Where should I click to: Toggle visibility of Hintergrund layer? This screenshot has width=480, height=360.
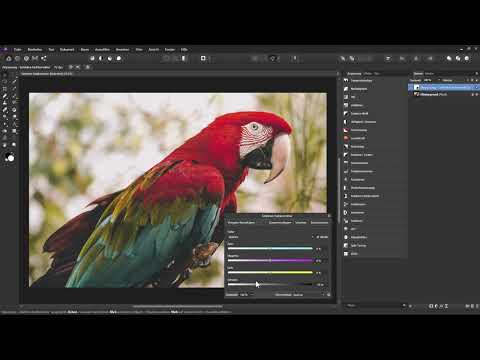click(x=477, y=95)
